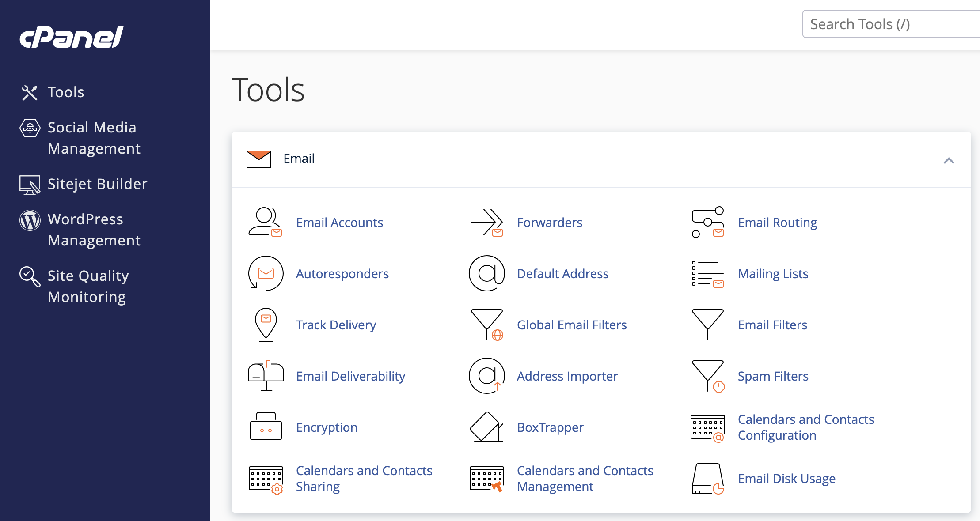Click the Address Importer icon
Screen dimensions: 980x521
(x=486, y=376)
